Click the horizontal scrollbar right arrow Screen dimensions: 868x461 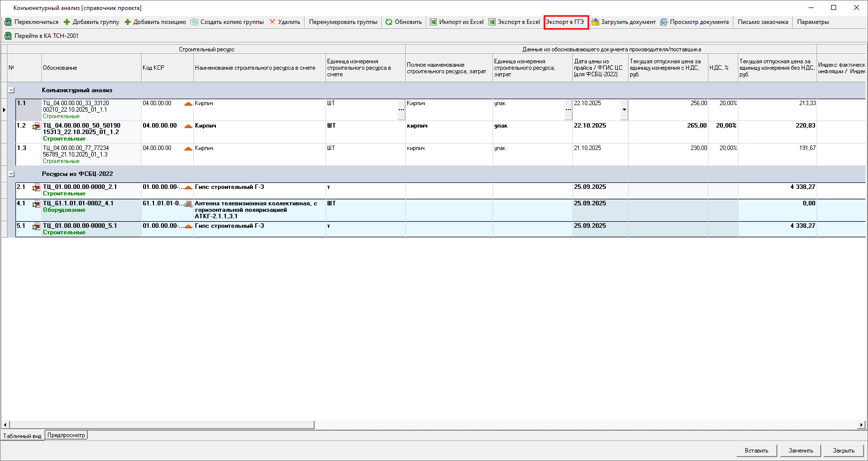click(x=861, y=425)
